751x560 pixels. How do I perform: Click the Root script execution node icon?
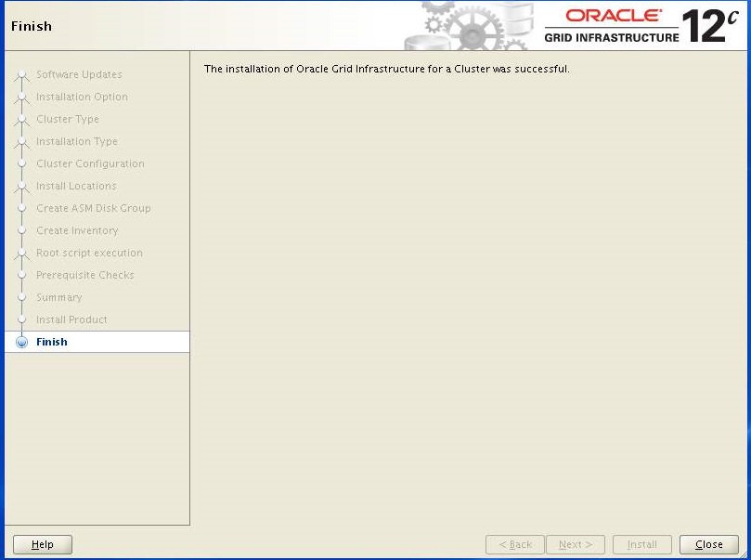pos(21,254)
